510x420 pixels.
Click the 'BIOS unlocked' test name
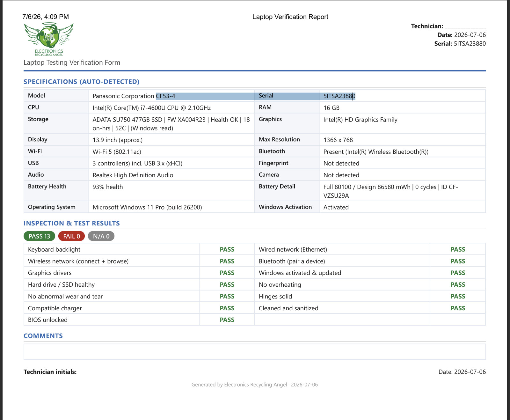click(x=47, y=320)
